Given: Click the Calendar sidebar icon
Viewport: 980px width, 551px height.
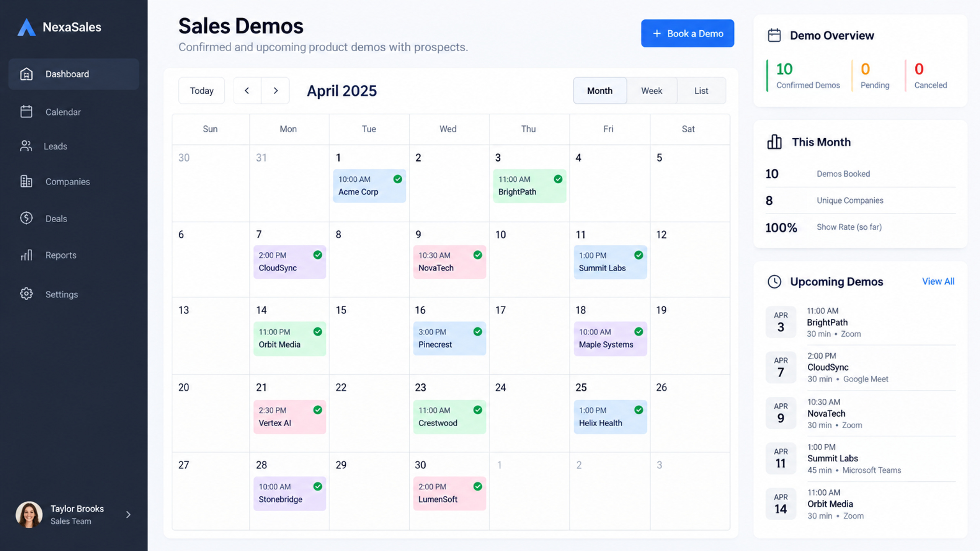Looking at the screenshot, I should pyautogui.click(x=26, y=111).
